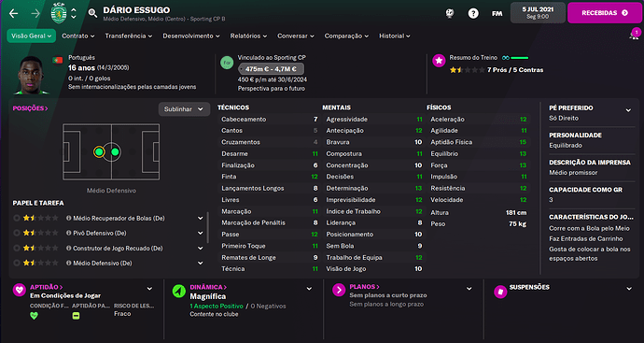644x343 pixels.
Task: Open the notifications icon with badge
Action: (634, 35)
